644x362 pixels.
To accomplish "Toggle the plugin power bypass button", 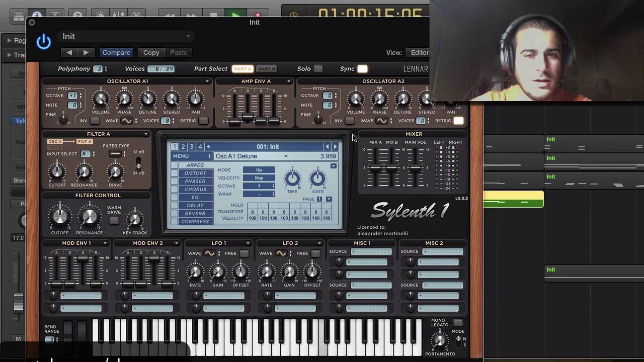I will coord(44,42).
